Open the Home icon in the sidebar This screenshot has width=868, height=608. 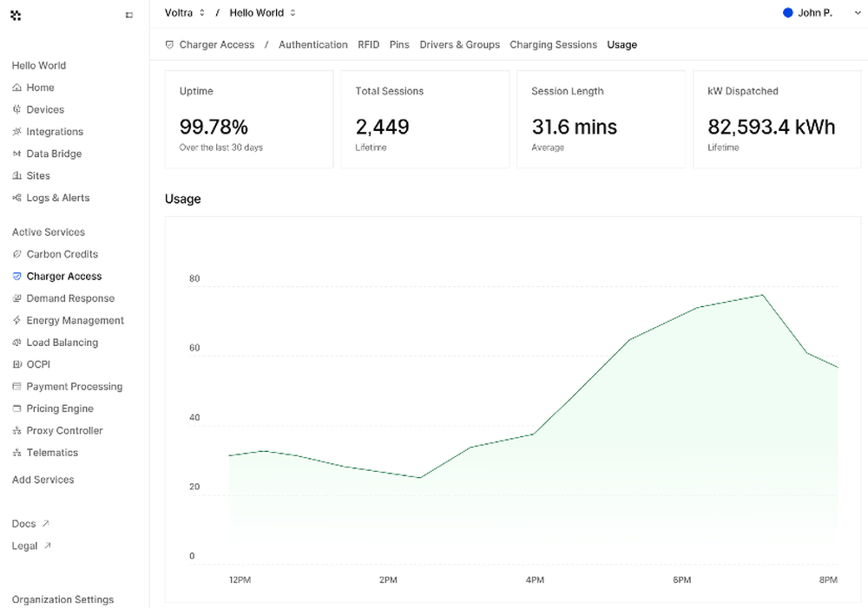(17, 88)
